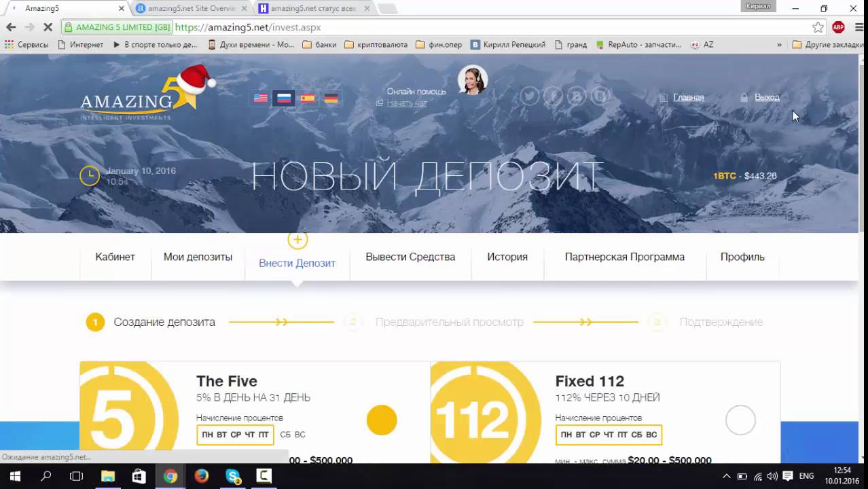The image size is (868, 489).
Task: Open the Партнерская Программа tab
Action: coord(625,257)
